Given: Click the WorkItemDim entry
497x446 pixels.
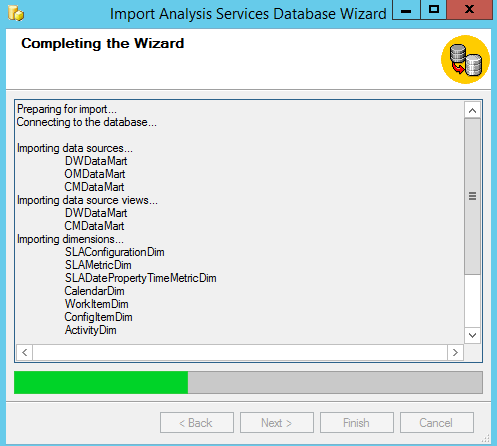Looking at the screenshot, I should (x=97, y=304).
